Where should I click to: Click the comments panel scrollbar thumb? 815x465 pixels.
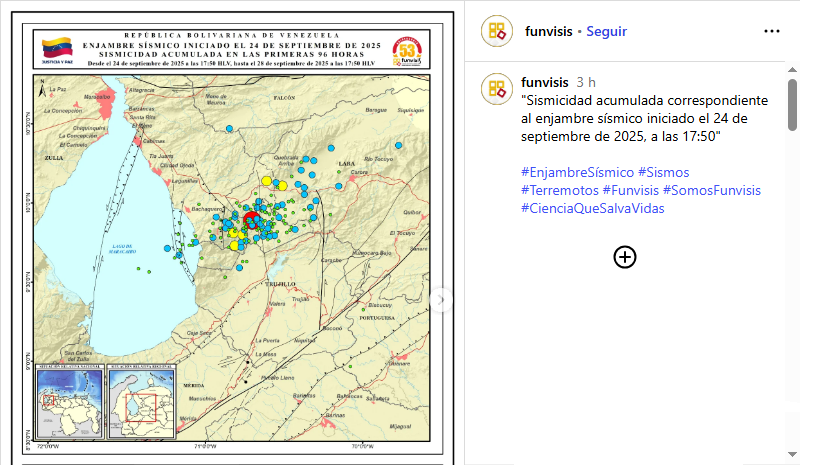coord(792,105)
